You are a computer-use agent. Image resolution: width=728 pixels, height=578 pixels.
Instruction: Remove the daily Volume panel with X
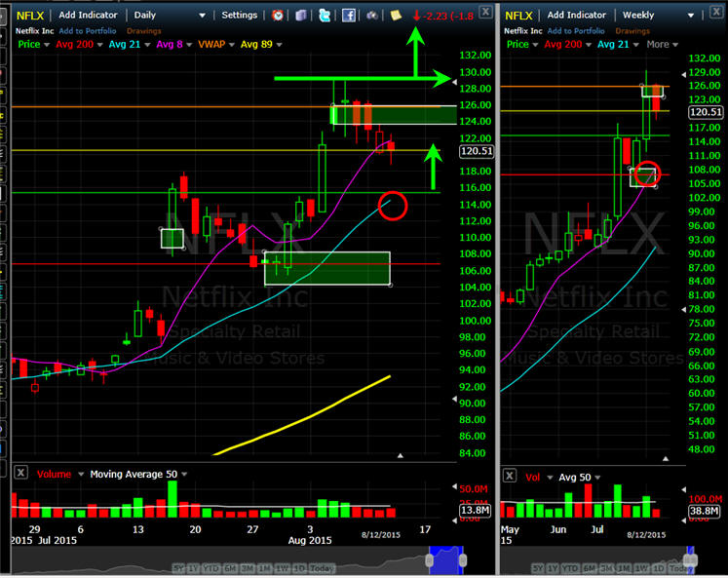coord(20,473)
